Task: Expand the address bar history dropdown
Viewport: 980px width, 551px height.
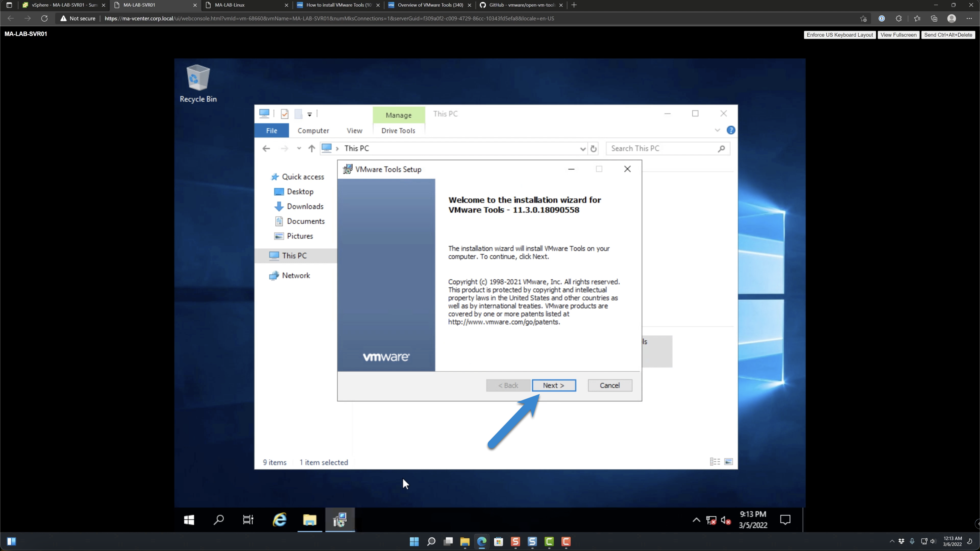Action: click(x=582, y=149)
